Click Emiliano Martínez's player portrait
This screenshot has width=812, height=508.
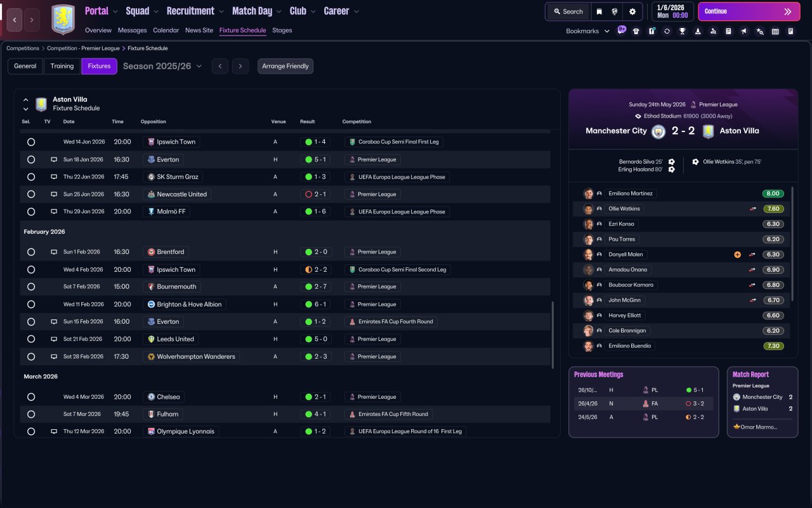(x=589, y=194)
